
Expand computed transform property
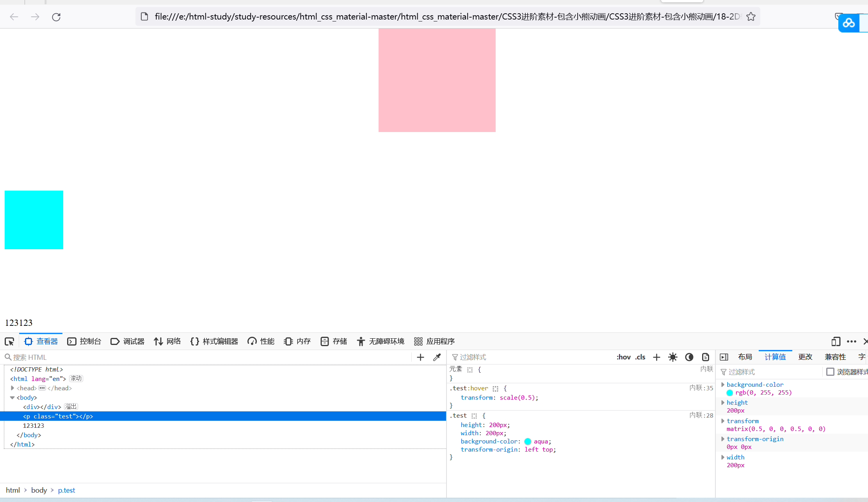tap(723, 421)
